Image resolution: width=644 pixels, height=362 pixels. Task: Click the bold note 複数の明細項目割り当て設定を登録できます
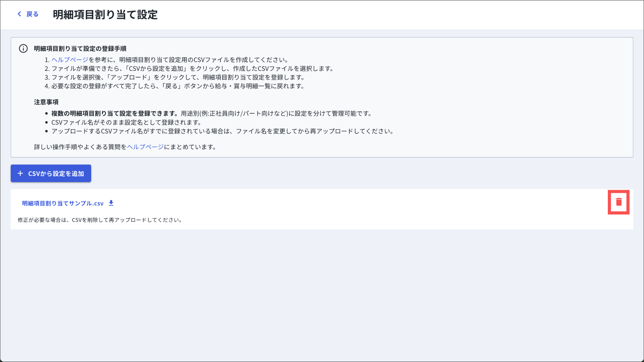pyautogui.click(x=115, y=114)
